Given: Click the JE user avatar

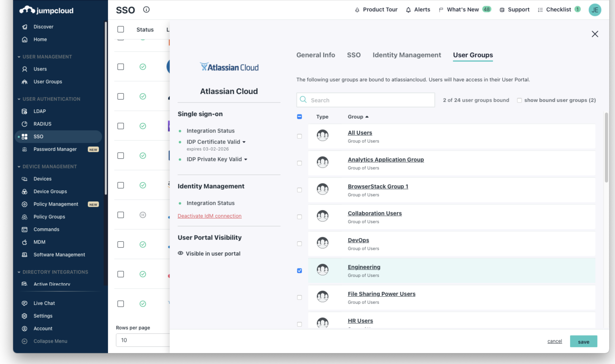Looking at the screenshot, I should tap(595, 10).
